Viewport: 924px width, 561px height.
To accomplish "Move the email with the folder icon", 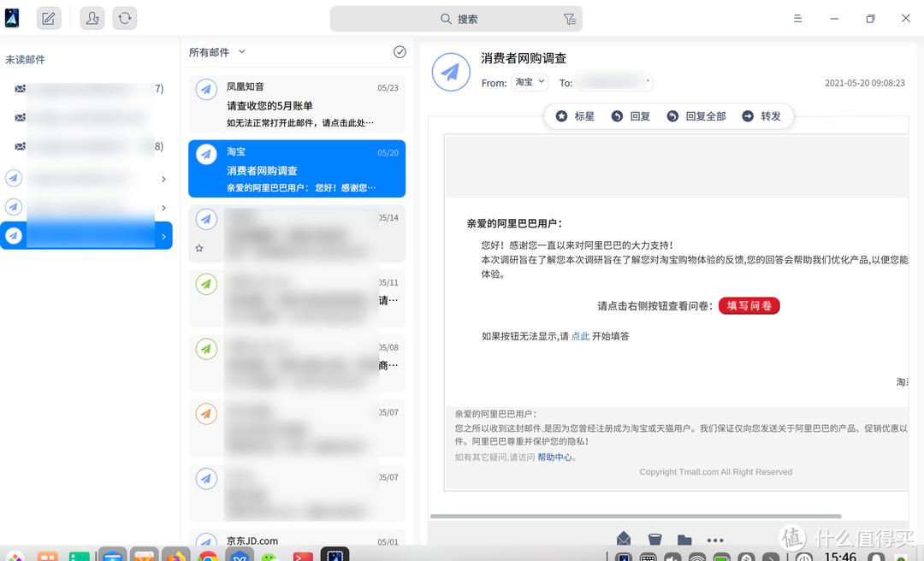I will pos(684,539).
